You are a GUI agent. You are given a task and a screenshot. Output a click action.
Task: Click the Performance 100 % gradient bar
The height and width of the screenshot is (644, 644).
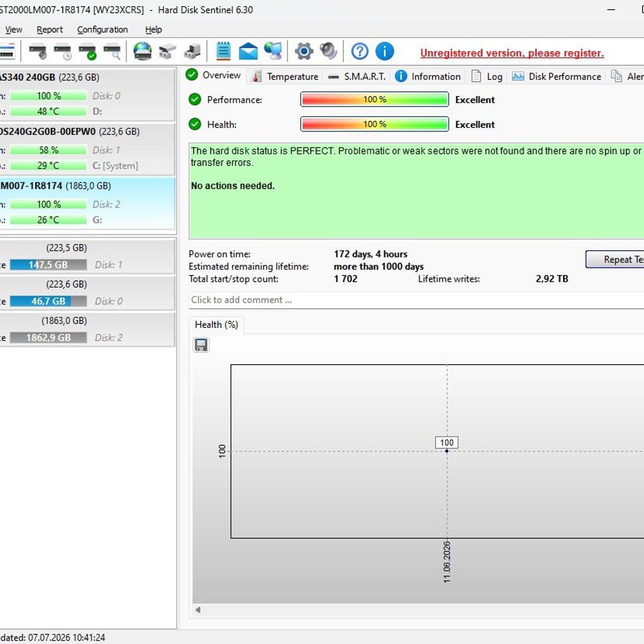(374, 99)
